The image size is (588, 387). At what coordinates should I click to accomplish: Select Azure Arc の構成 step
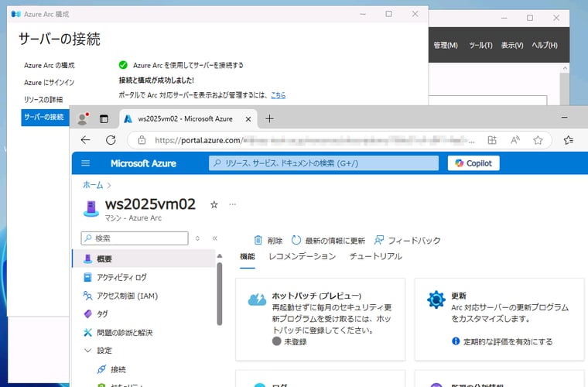coord(49,65)
